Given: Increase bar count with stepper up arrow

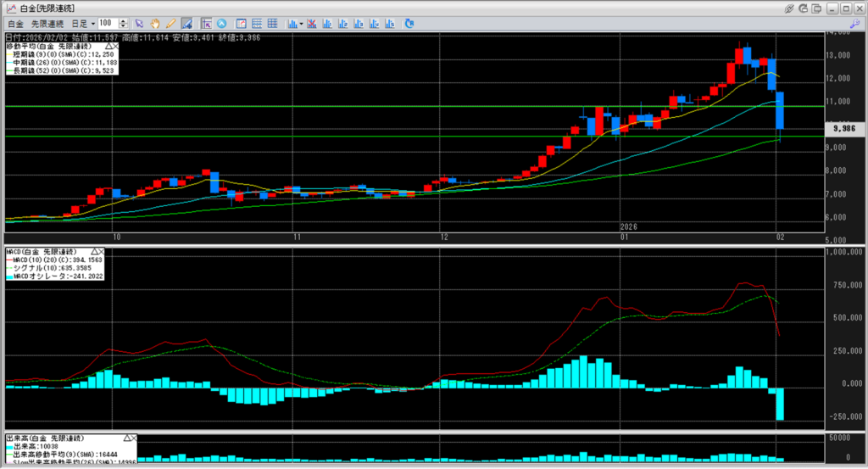Looking at the screenshot, I should click(125, 21).
